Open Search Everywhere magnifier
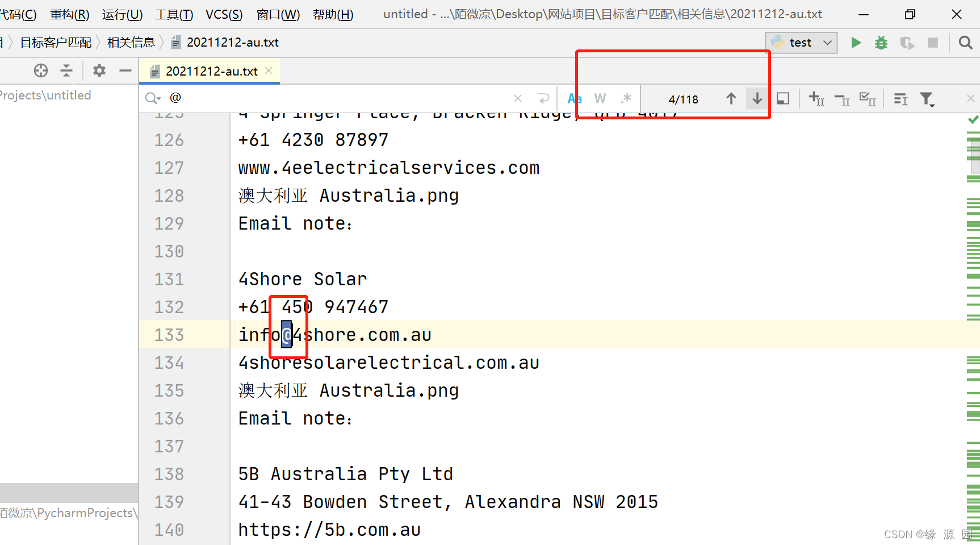 965,43
